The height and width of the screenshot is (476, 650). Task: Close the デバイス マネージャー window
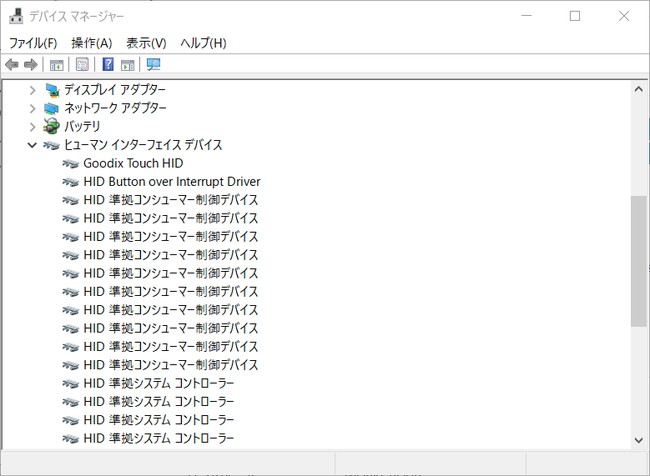[624, 16]
